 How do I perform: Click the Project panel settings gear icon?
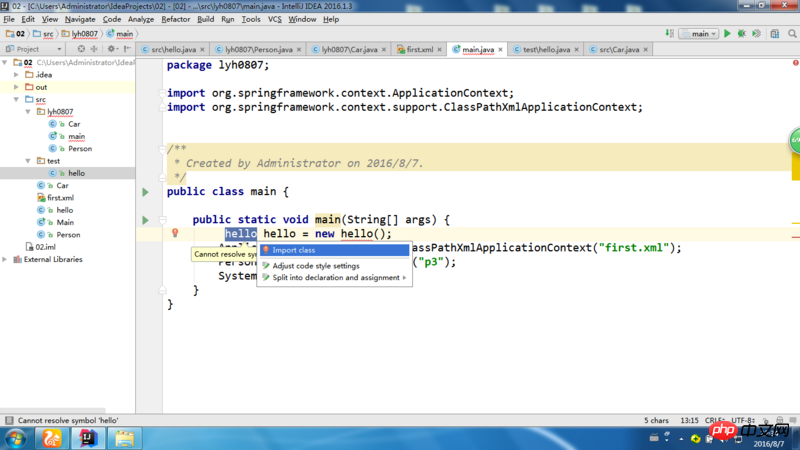[x=110, y=49]
